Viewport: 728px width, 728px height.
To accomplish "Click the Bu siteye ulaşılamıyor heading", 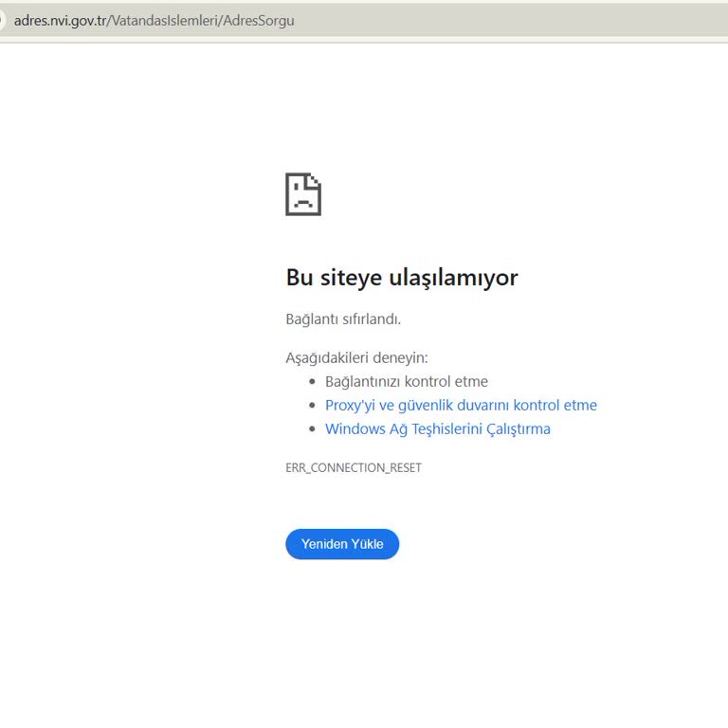I will click(402, 278).
